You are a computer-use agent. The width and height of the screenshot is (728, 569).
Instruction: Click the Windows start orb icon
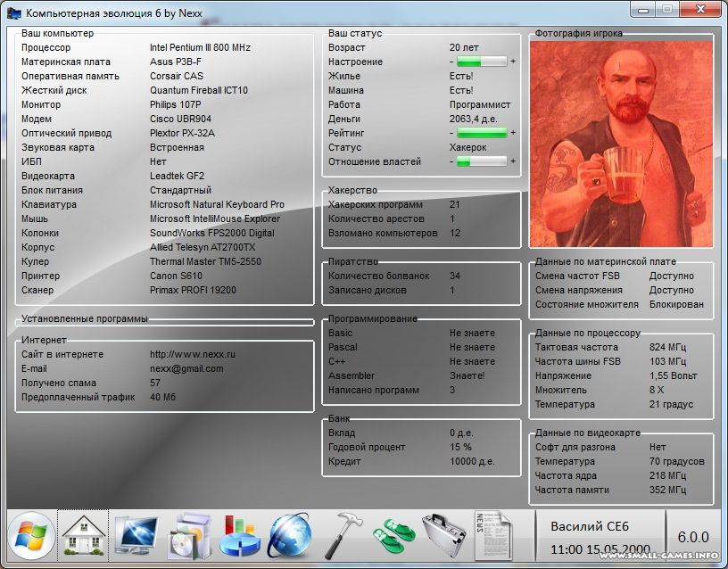point(31,536)
